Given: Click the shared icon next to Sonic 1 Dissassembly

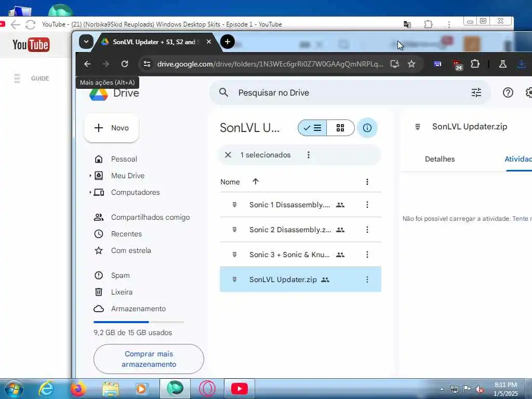Looking at the screenshot, I should [x=340, y=205].
